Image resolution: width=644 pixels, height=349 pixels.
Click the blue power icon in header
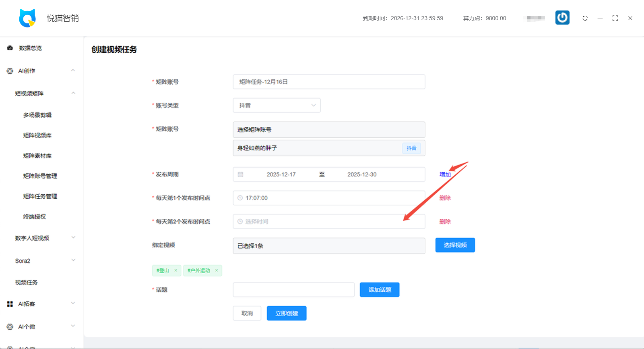[x=562, y=18]
